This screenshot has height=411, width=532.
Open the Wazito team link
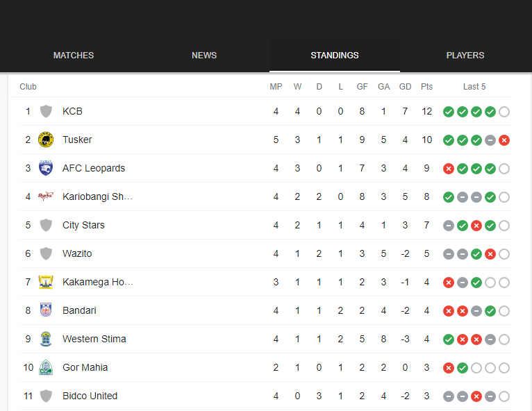click(77, 253)
